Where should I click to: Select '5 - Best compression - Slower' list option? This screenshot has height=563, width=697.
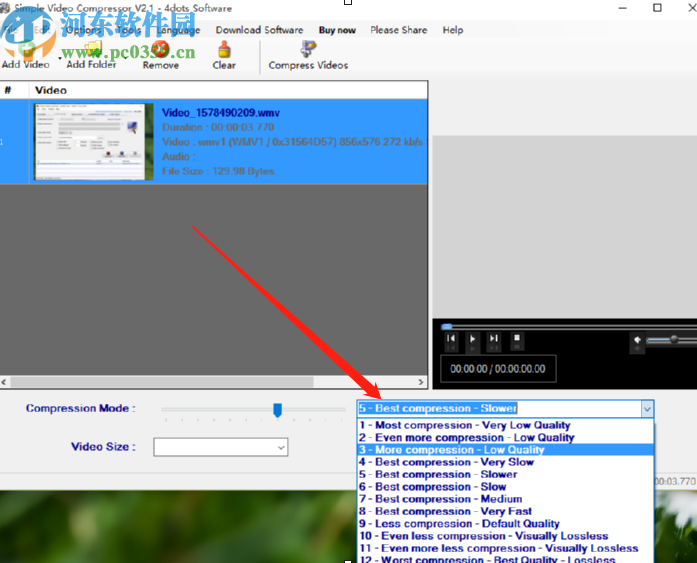click(x=506, y=475)
